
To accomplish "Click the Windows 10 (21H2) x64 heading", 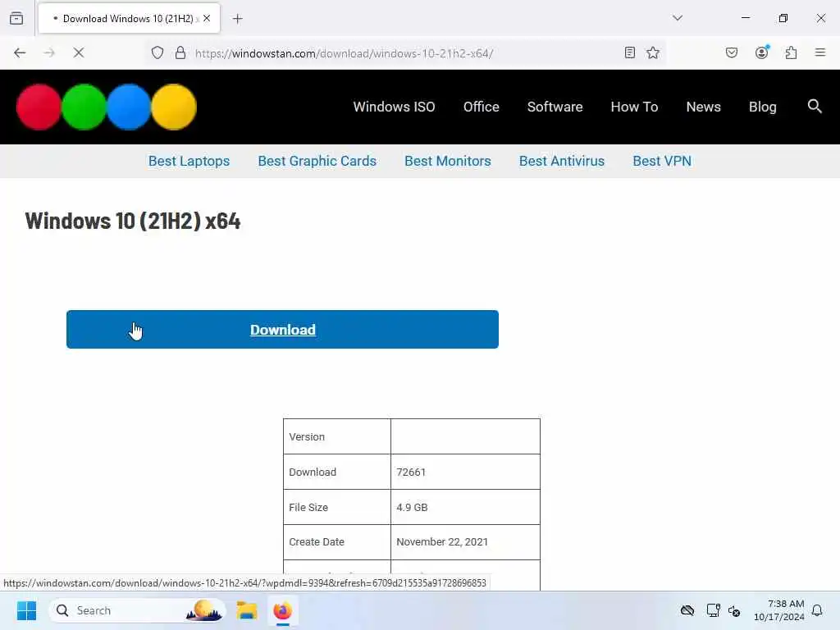I will coord(133,221).
